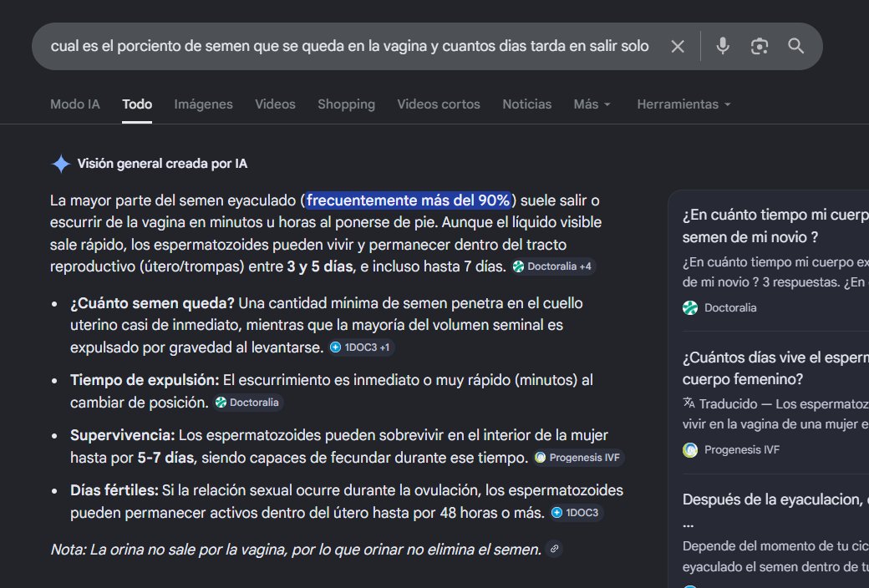The height and width of the screenshot is (588, 869).
Task: Open Google Lens image search icon
Action: (x=760, y=46)
